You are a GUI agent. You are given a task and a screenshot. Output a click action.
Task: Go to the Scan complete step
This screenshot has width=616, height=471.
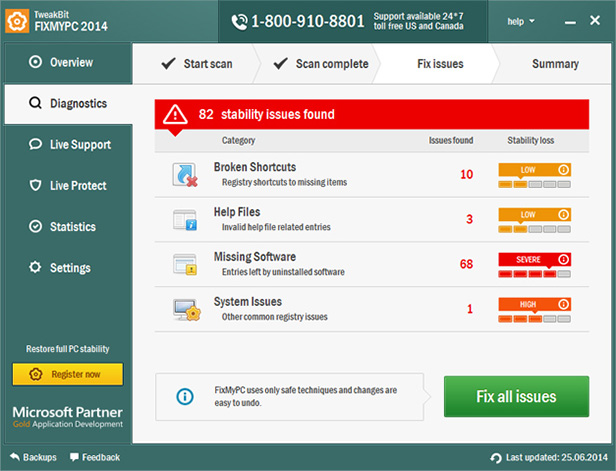(x=321, y=64)
